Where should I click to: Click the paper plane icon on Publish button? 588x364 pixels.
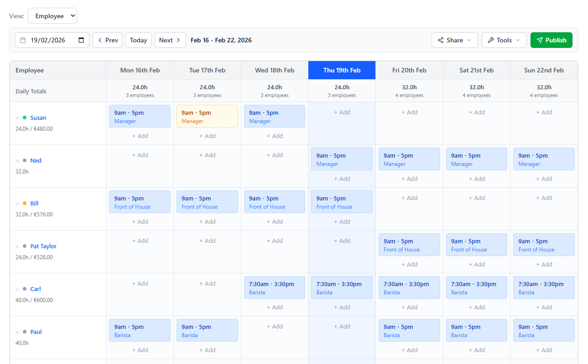540,40
